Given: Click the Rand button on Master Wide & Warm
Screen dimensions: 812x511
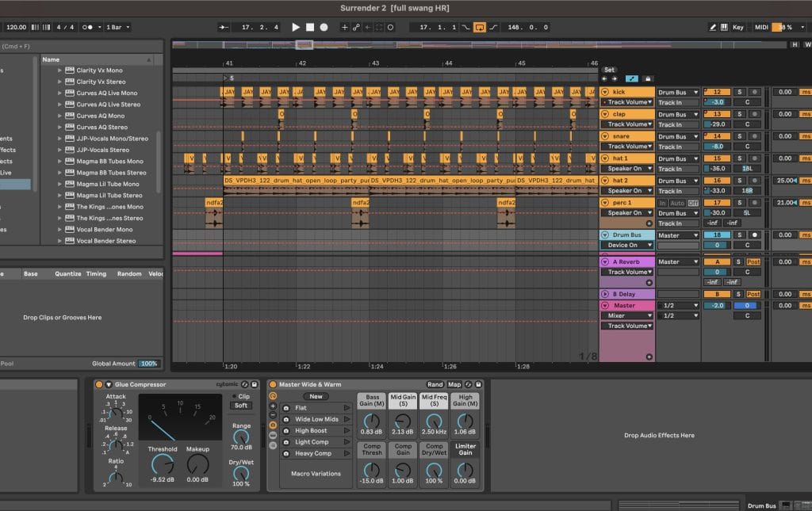Looking at the screenshot, I should [x=435, y=384].
